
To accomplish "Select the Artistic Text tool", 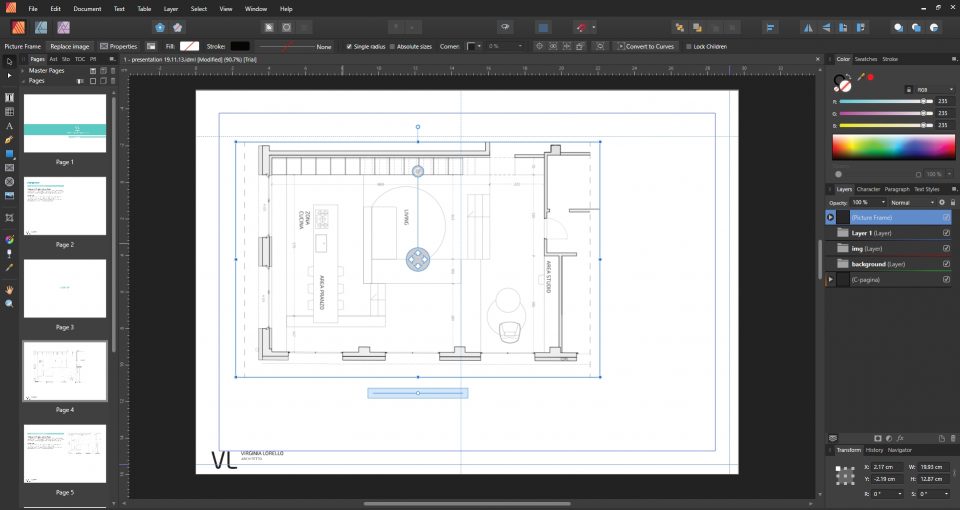I will 10,126.
